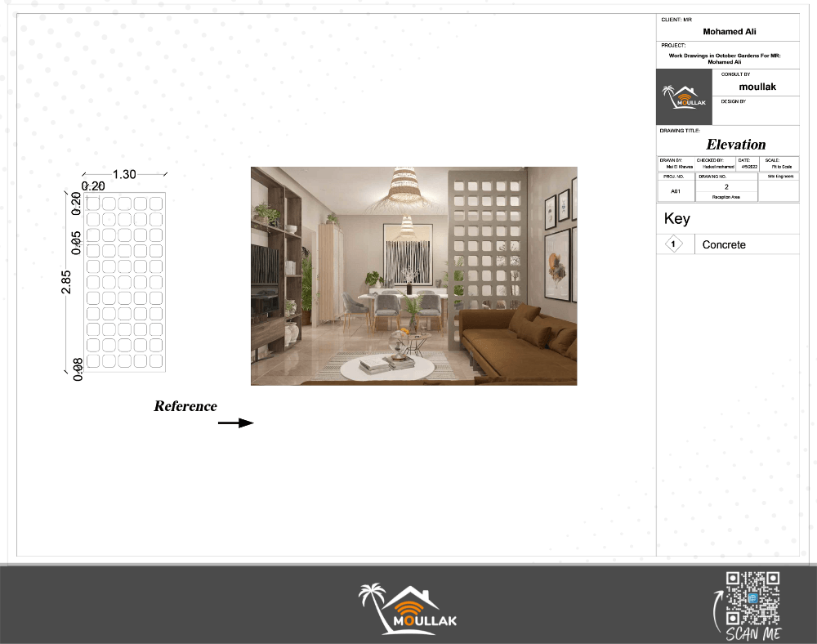Click the moullak consultant name
Screen dimensions: 817x644
tap(757, 87)
